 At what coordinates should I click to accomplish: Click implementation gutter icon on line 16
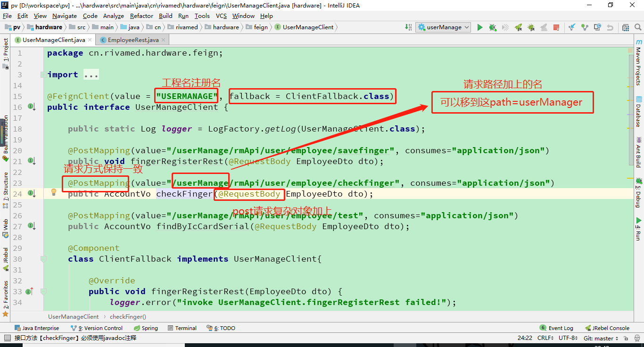pos(31,107)
